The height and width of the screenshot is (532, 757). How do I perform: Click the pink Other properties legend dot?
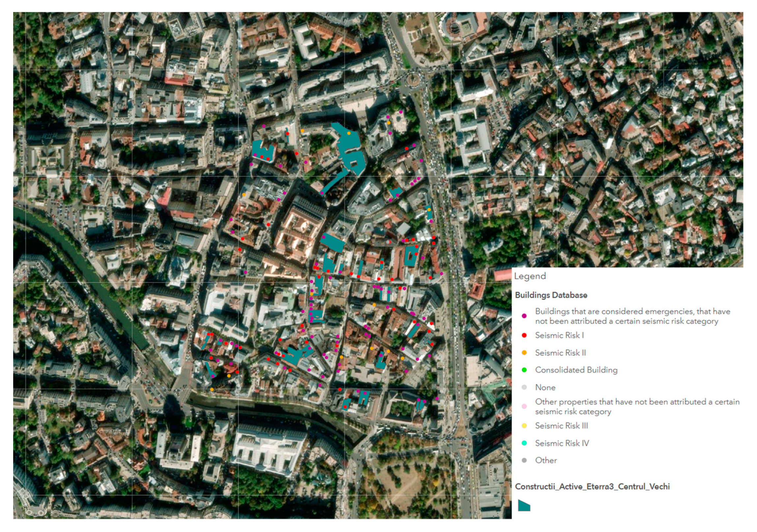click(x=524, y=407)
